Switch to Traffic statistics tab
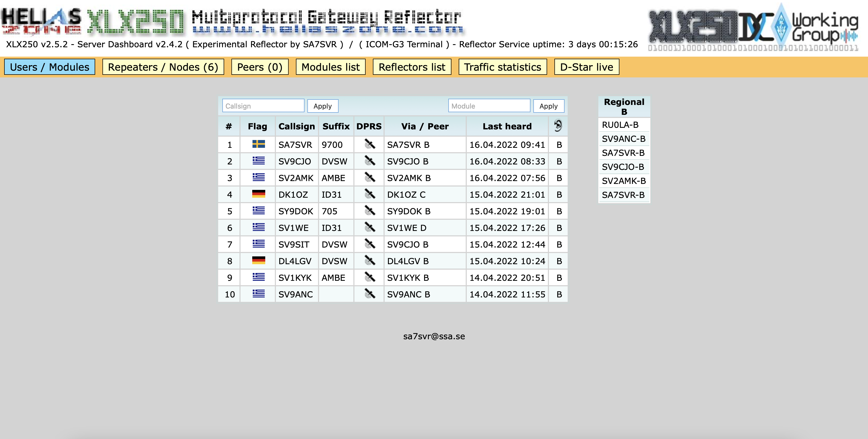This screenshot has height=439, width=868. [502, 67]
